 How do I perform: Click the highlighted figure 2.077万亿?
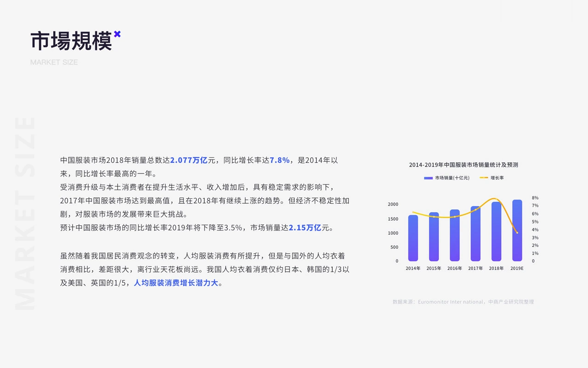[189, 160]
